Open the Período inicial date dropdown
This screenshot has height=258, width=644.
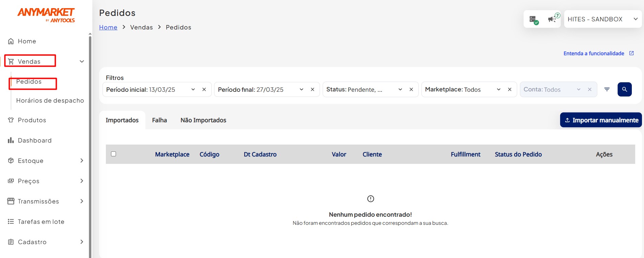193,89
